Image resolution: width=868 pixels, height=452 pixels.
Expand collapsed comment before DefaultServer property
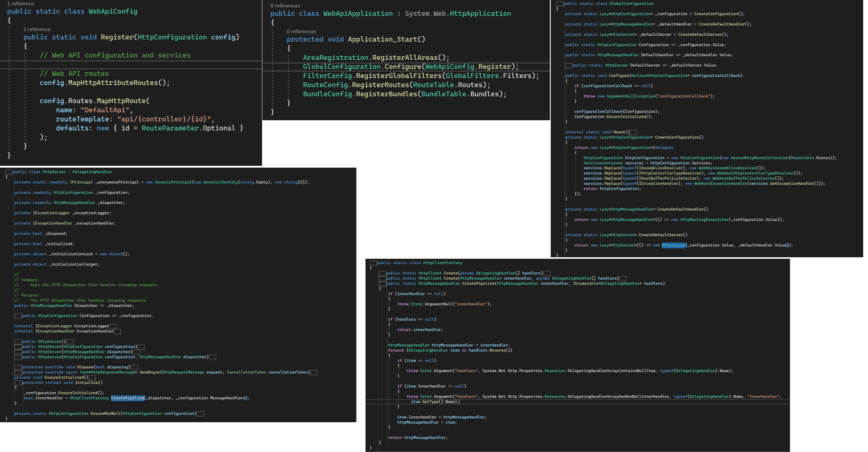tap(569, 66)
